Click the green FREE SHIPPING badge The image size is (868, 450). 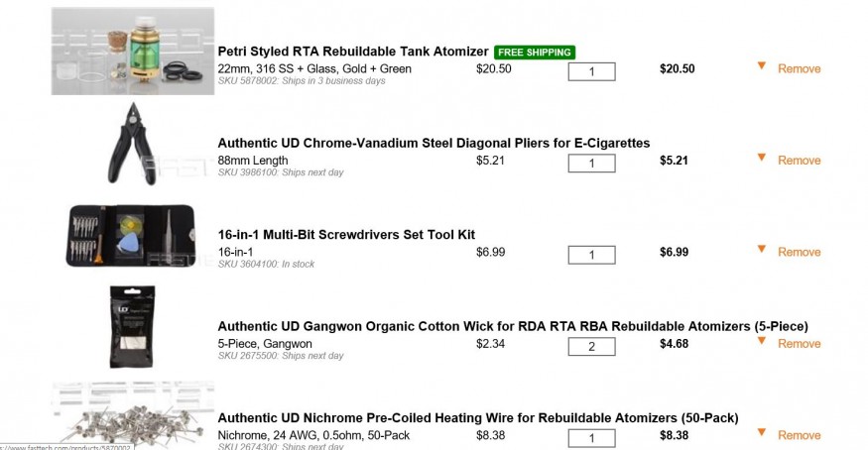tap(535, 53)
